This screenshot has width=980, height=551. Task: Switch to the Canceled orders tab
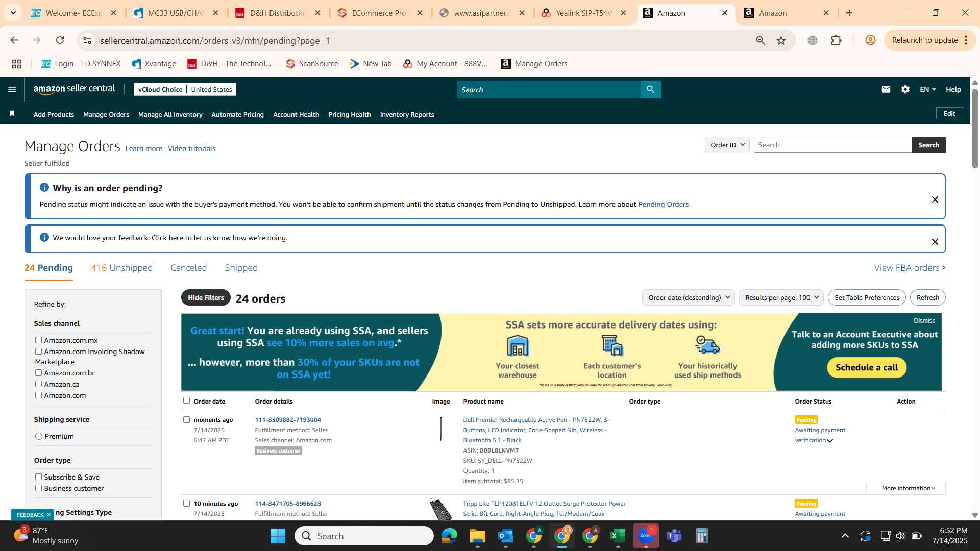[x=188, y=268]
